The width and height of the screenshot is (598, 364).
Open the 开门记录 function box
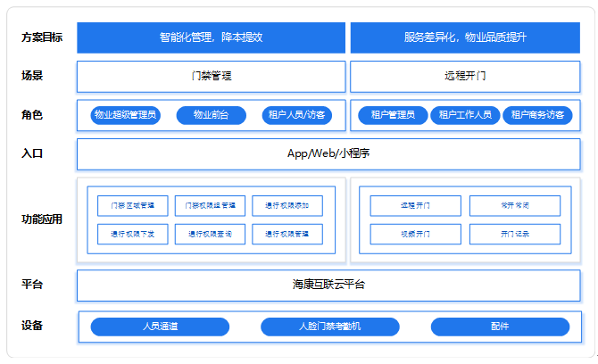coord(515,235)
